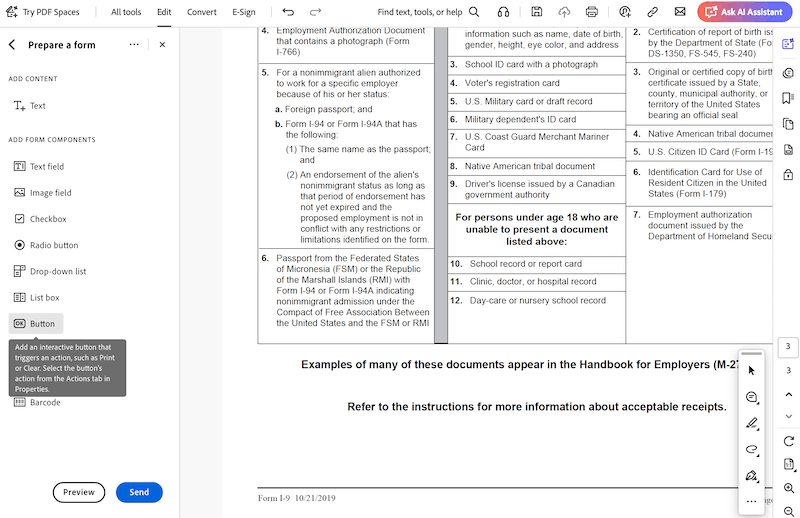Zoom out of the document

click(x=788, y=511)
